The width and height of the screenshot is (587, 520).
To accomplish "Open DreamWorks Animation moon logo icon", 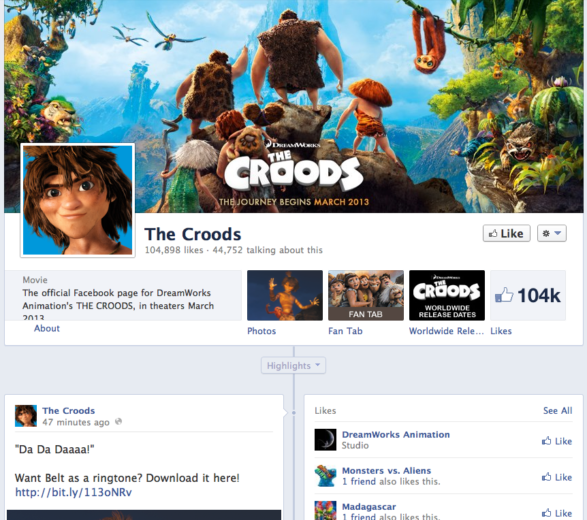I will pyautogui.click(x=325, y=440).
